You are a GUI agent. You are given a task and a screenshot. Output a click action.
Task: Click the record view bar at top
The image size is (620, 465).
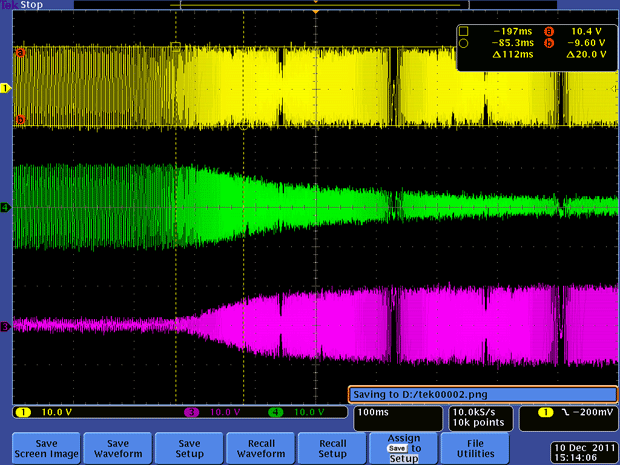[x=316, y=5]
